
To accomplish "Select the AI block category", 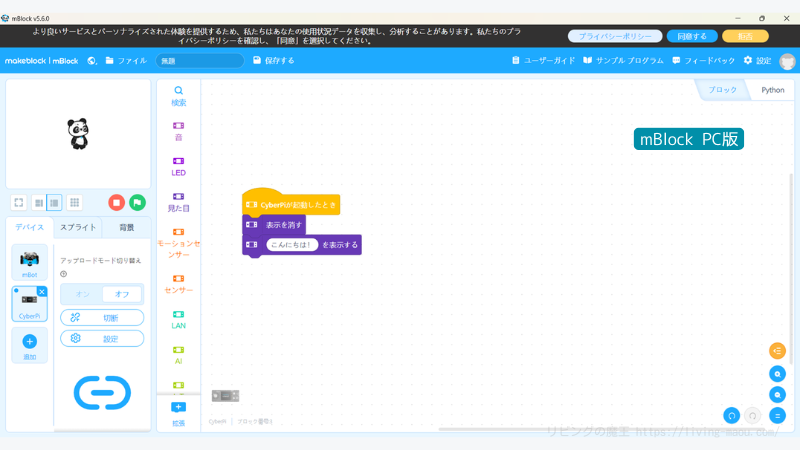I will click(x=179, y=356).
